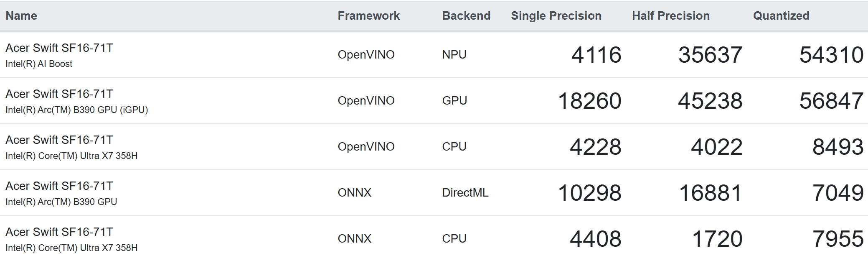The height and width of the screenshot is (261, 868).
Task: Click the DirectML backend cell
Action: tap(465, 193)
